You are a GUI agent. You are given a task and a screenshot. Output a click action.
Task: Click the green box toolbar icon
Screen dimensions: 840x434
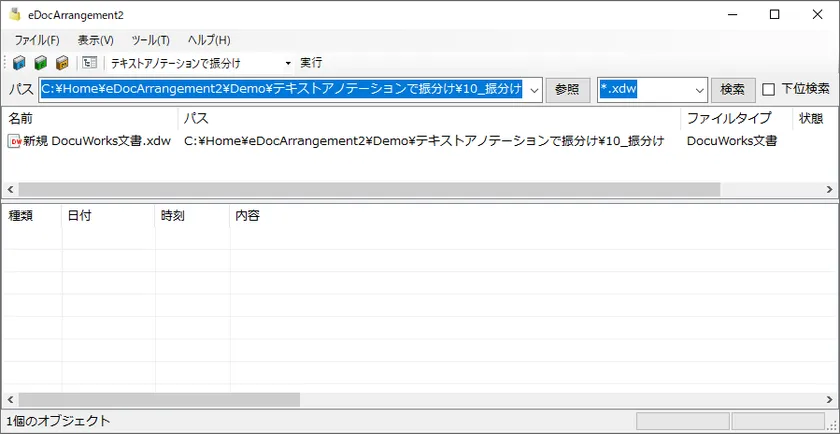point(41,63)
